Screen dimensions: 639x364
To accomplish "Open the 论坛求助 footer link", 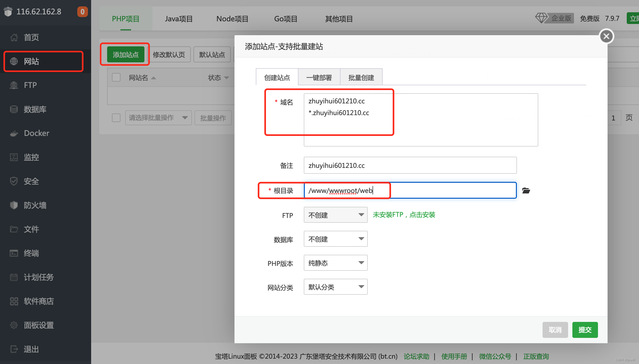I will [416, 357].
